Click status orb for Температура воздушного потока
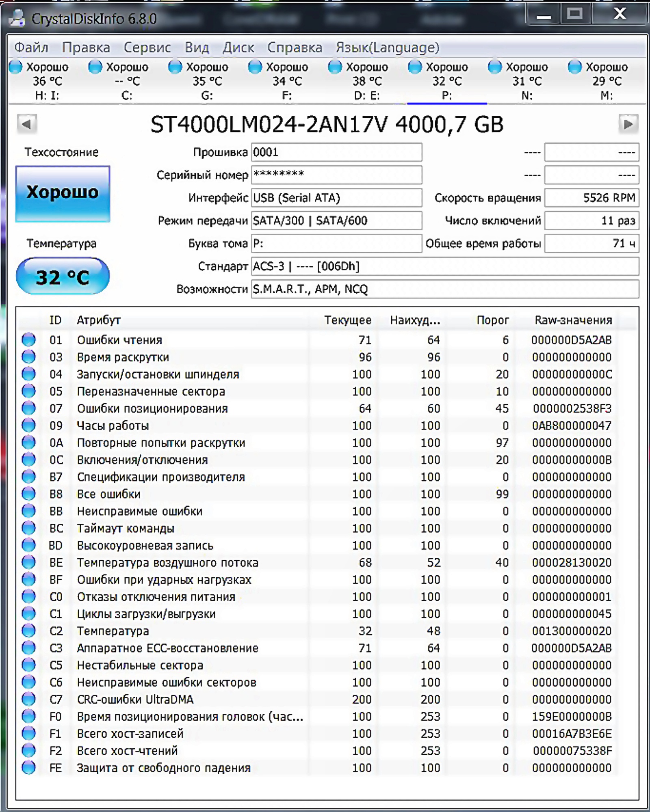Image resolution: width=650 pixels, height=812 pixels. 28,562
